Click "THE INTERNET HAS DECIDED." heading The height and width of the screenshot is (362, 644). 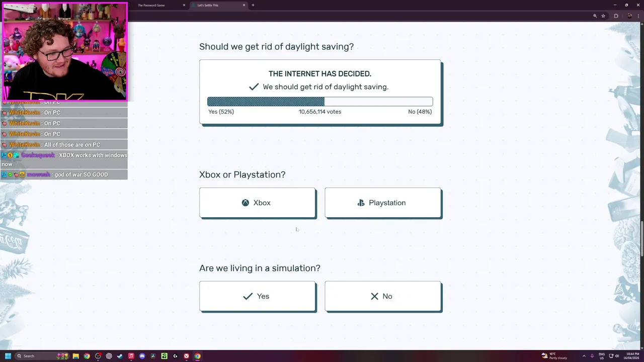coord(320,74)
